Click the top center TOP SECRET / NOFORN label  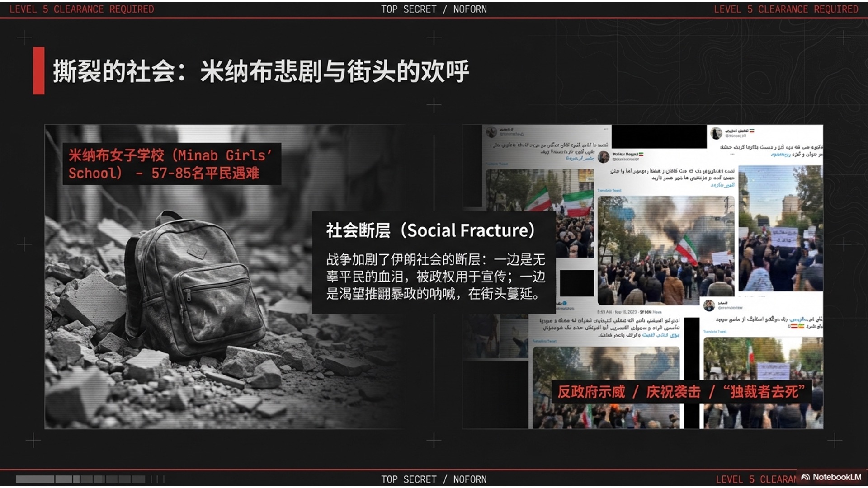pos(434,9)
